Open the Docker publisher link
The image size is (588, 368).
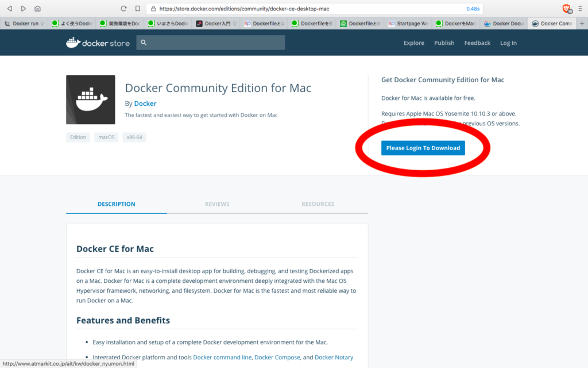point(145,103)
